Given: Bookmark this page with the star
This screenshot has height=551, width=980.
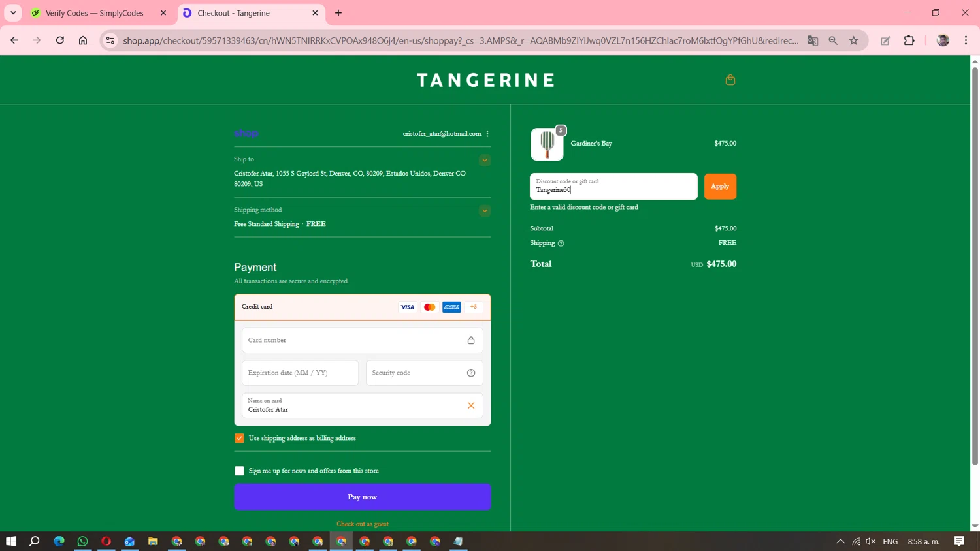Looking at the screenshot, I should (854, 40).
